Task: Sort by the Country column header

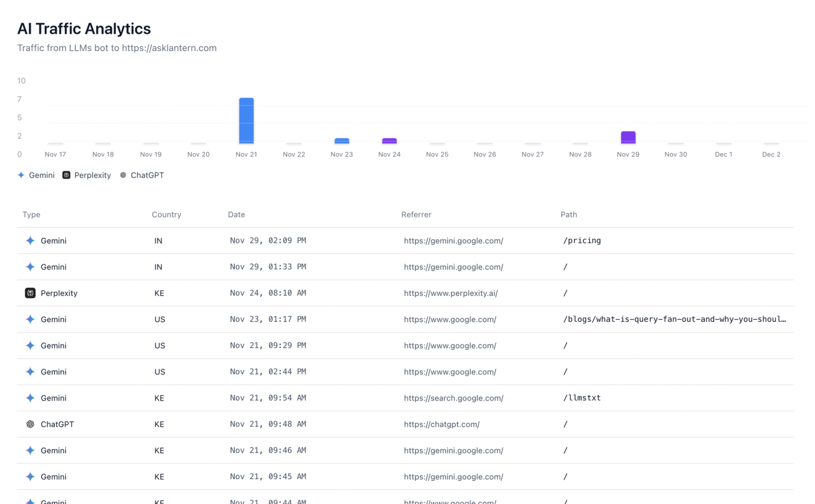Action: click(166, 215)
